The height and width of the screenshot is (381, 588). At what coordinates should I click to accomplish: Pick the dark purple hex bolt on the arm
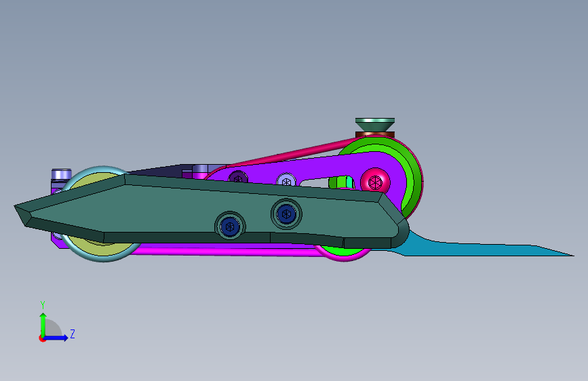tap(238, 177)
